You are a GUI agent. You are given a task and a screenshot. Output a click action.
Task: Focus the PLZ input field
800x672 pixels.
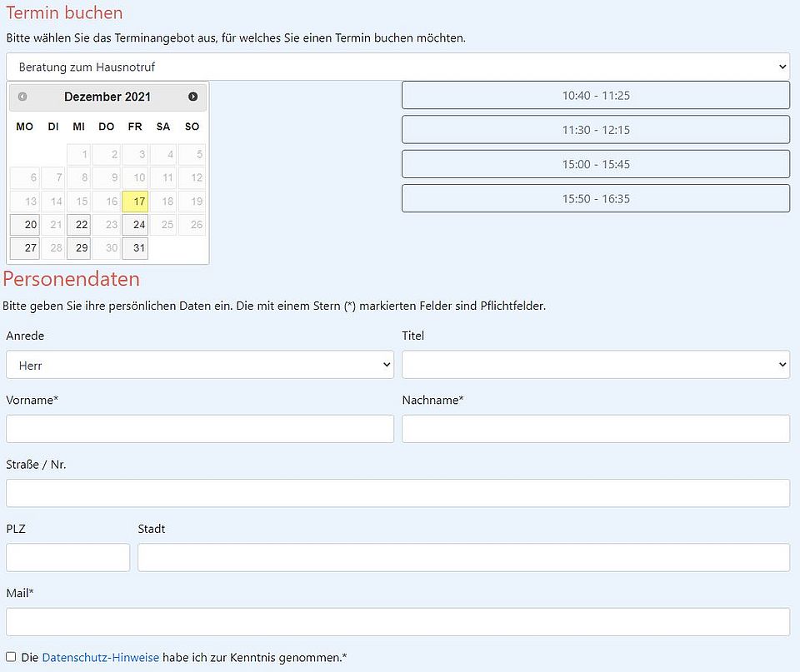pos(68,557)
